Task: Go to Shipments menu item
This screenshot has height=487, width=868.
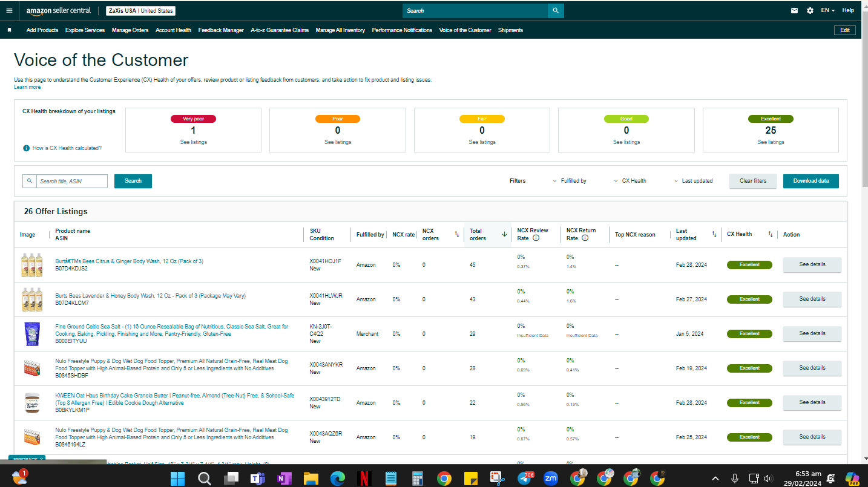Action: 510,30
